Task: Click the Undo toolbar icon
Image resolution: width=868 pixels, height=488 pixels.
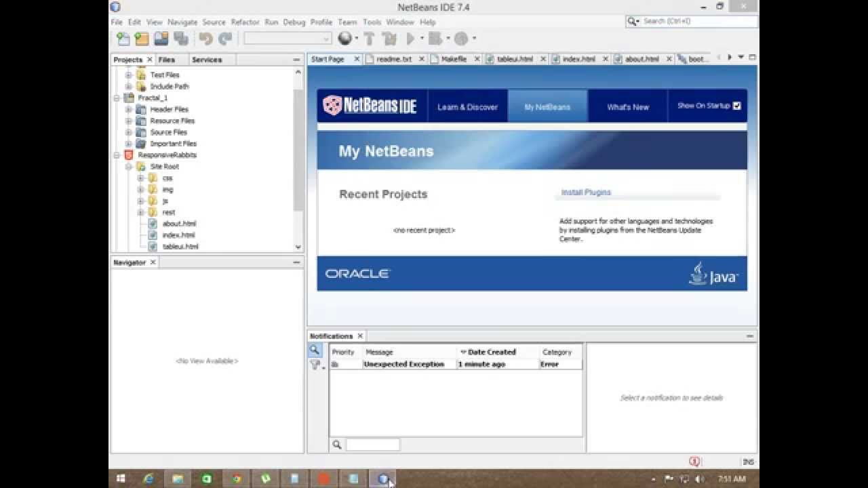Action: (206, 39)
